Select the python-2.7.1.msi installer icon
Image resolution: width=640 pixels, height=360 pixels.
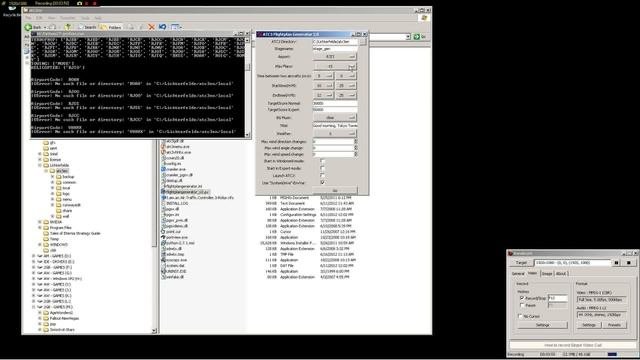164,243
